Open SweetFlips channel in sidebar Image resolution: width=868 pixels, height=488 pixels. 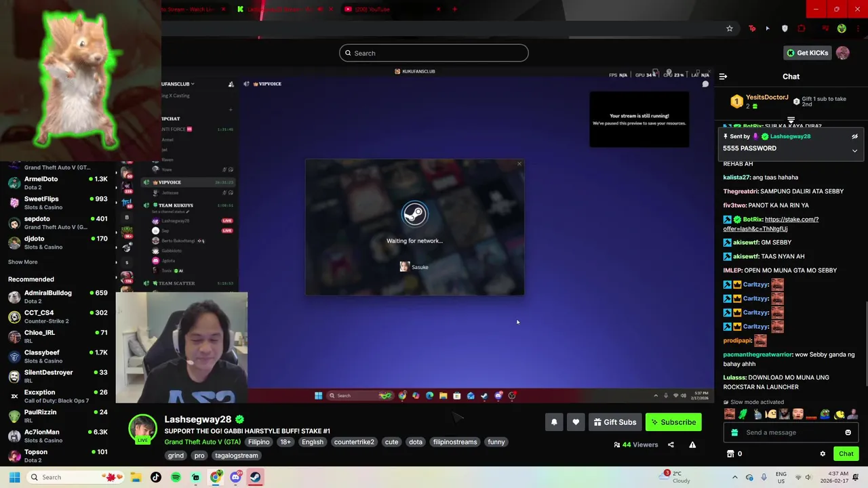58,203
